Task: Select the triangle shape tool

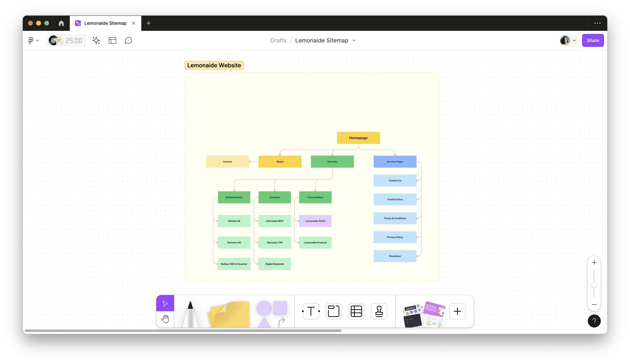Action: 264,322
